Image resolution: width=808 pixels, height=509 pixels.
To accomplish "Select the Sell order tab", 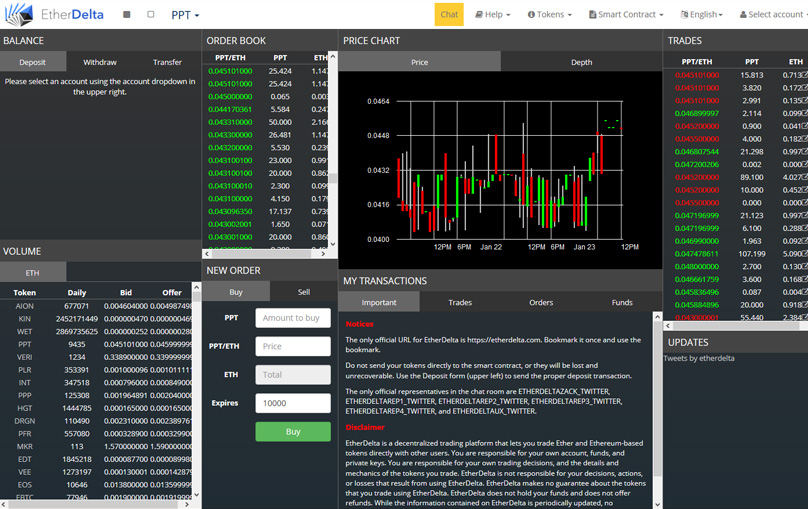I will point(304,292).
